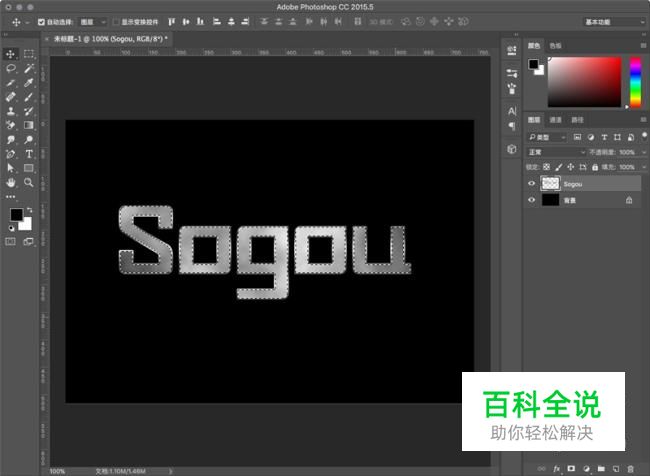Enable the 显示变换控件 checkbox
Viewport: 650px width, 476px height.
click(115, 21)
